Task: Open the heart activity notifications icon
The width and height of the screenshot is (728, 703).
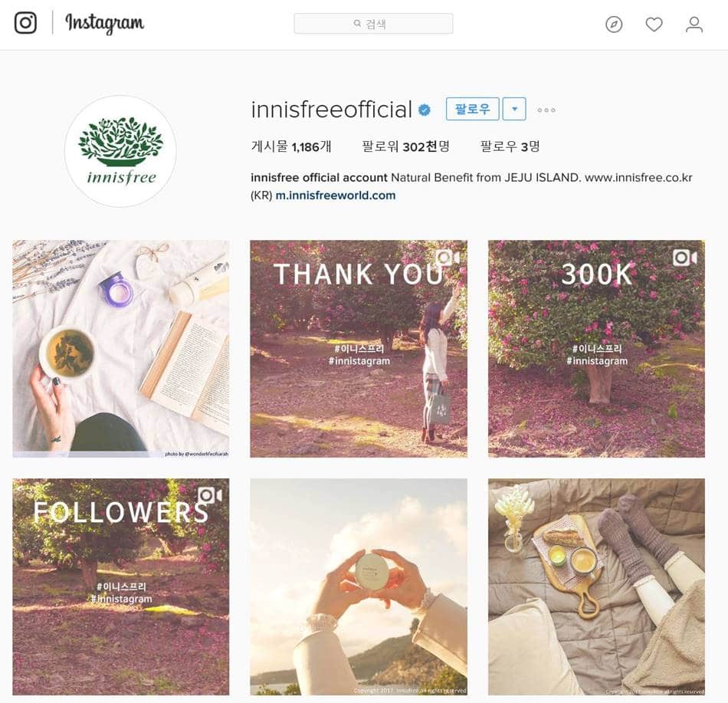Action: click(654, 24)
